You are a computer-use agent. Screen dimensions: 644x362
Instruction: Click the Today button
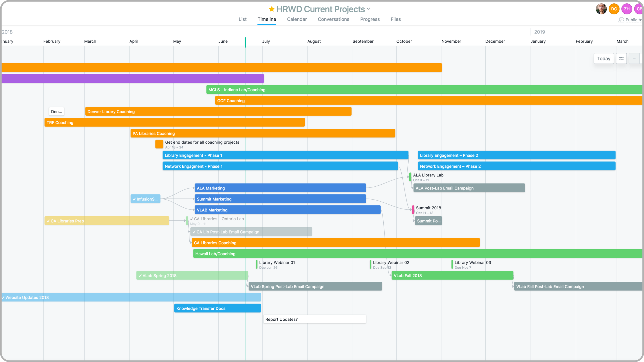point(604,58)
